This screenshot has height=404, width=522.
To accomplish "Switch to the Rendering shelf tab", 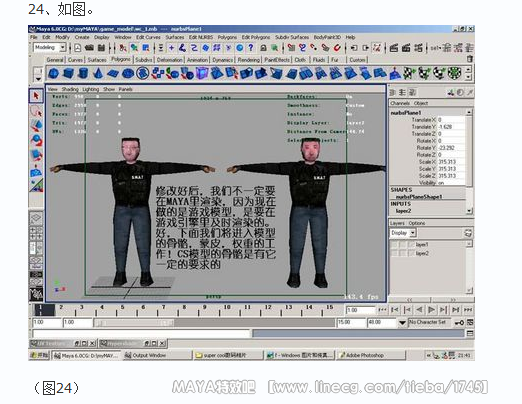I will [249, 60].
